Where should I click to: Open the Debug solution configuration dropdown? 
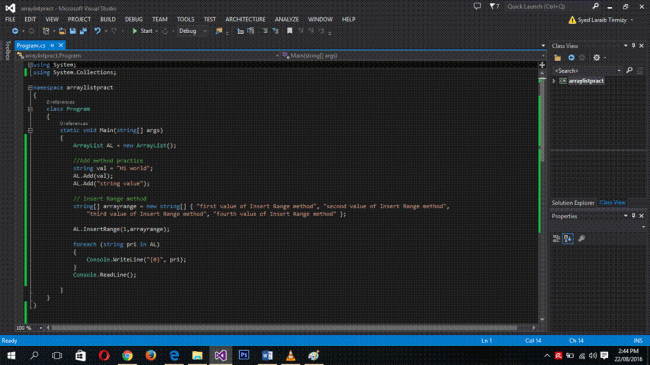[193, 31]
